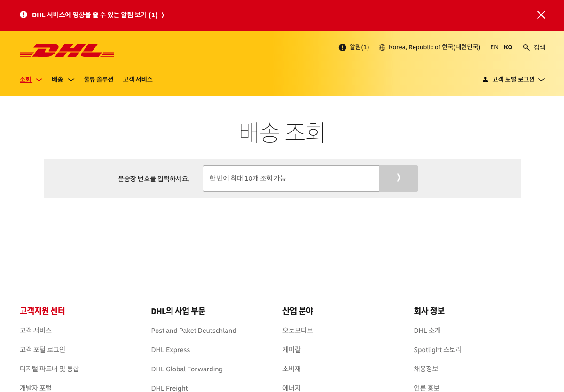Close the red alert banner
Image resolution: width=564 pixels, height=392 pixels.
click(x=541, y=15)
